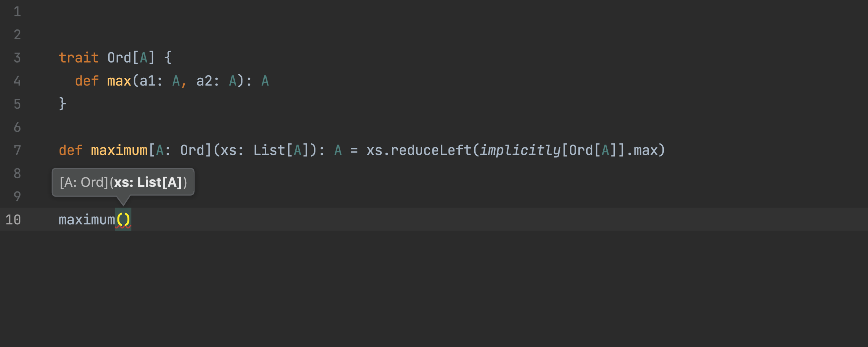Click the parameter 'a2' on line 4
Viewport: 868px width, 347px height.
coord(204,81)
